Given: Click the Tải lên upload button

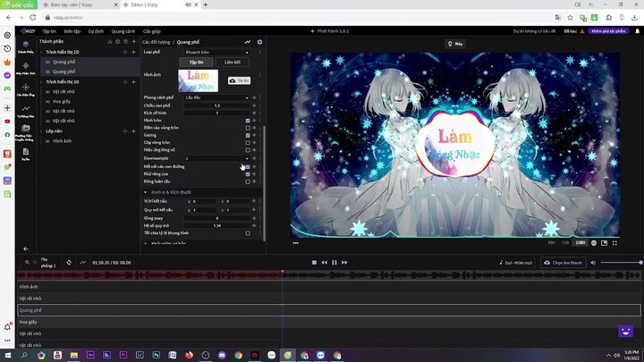Looking at the screenshot, I should [239, 80].
